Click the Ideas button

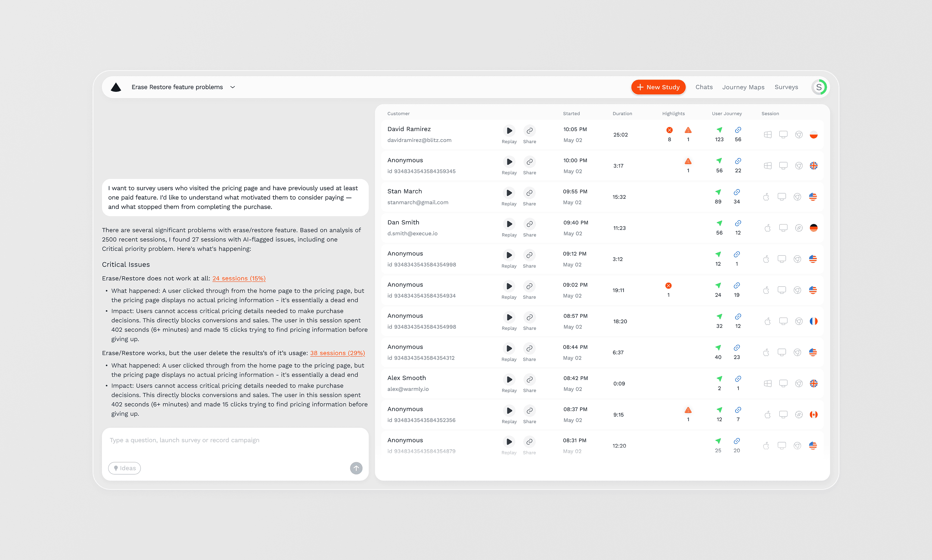124,468
